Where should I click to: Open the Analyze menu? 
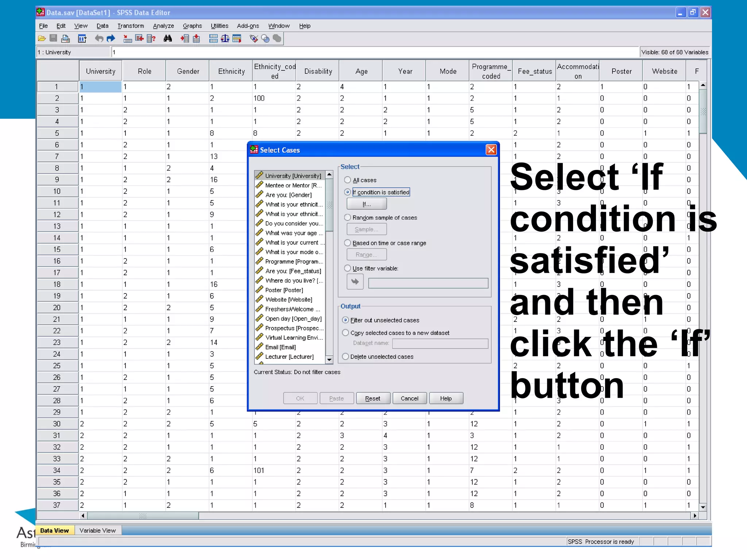[163, 26]
